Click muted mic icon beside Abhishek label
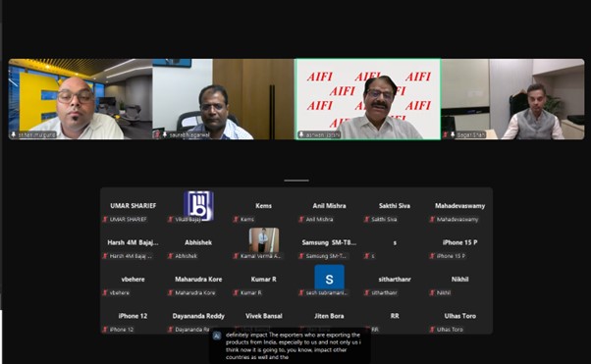Viewport: 591px width, 364px height. tap(171, 256)
